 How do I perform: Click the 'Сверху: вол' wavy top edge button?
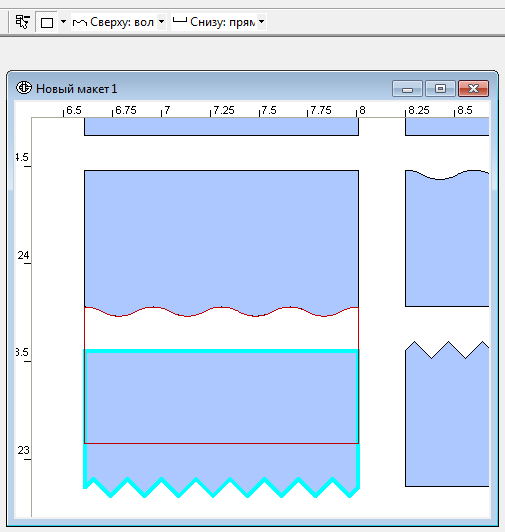coord(114,22)
